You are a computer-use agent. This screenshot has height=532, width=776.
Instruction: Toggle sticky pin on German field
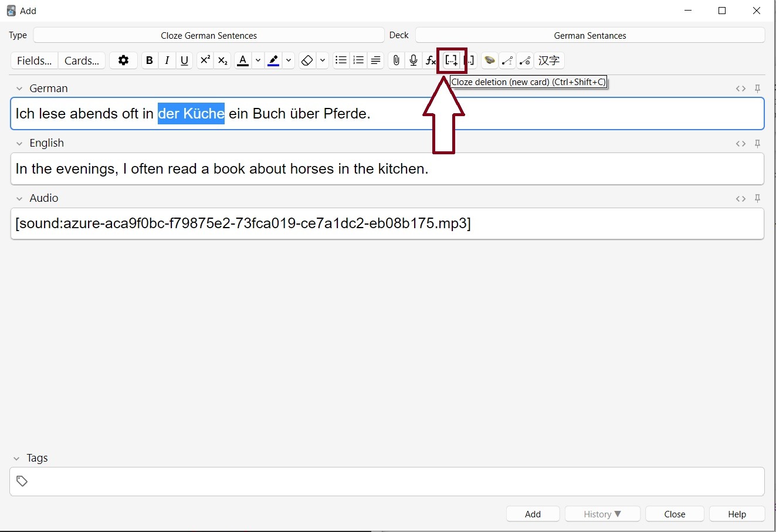click(x=757, y=89)
